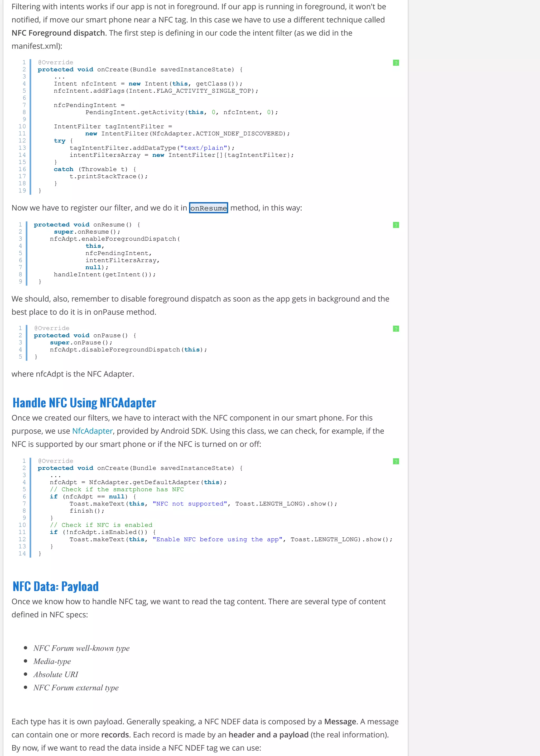Click help icon on NfcAdapter onCreate code block
This screenshot has height=756, width=540.
tap(396, 461)
